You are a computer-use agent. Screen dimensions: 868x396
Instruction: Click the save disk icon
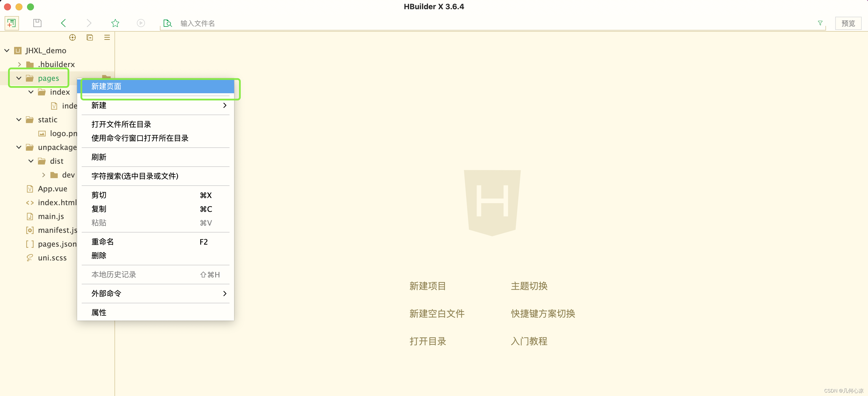click(37, 23)
